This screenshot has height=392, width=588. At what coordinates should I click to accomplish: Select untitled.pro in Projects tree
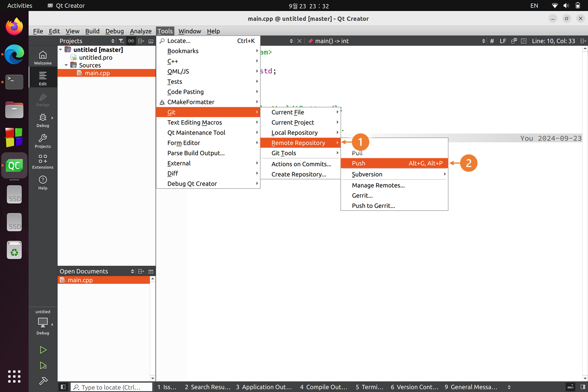[x=96, y=58]
